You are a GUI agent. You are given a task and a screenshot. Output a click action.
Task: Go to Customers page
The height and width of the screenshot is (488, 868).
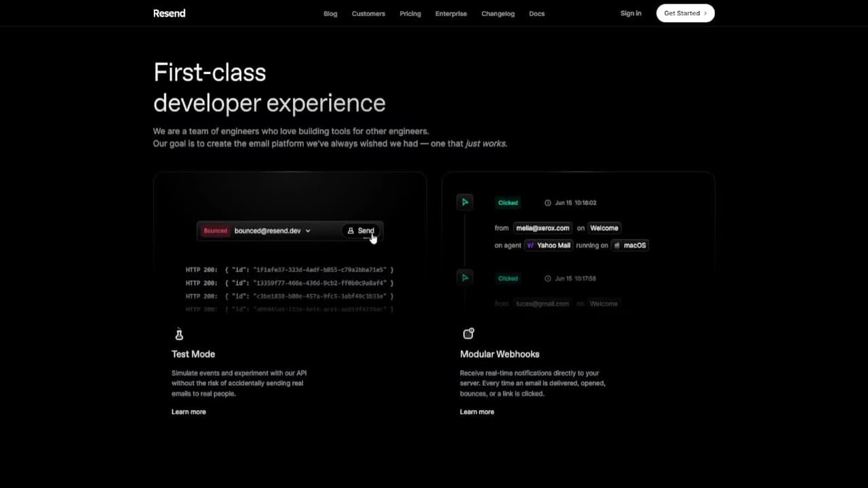click(368, 14)
